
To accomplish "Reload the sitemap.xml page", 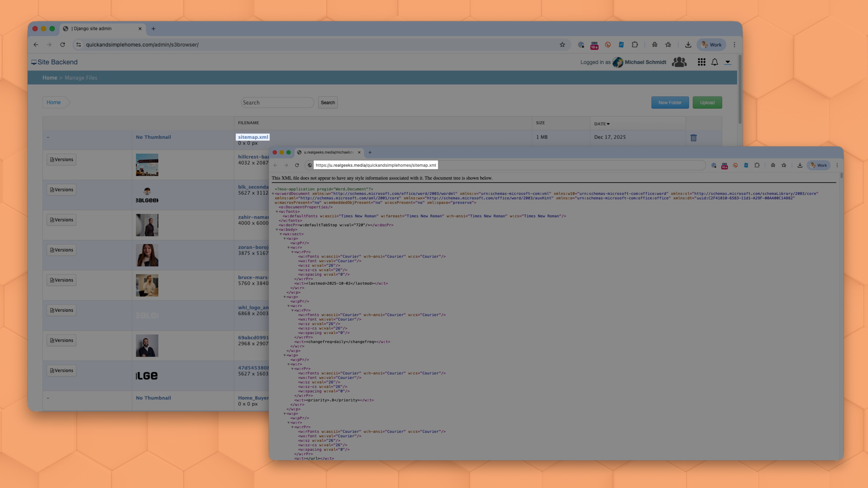I will tap(297, 165).
